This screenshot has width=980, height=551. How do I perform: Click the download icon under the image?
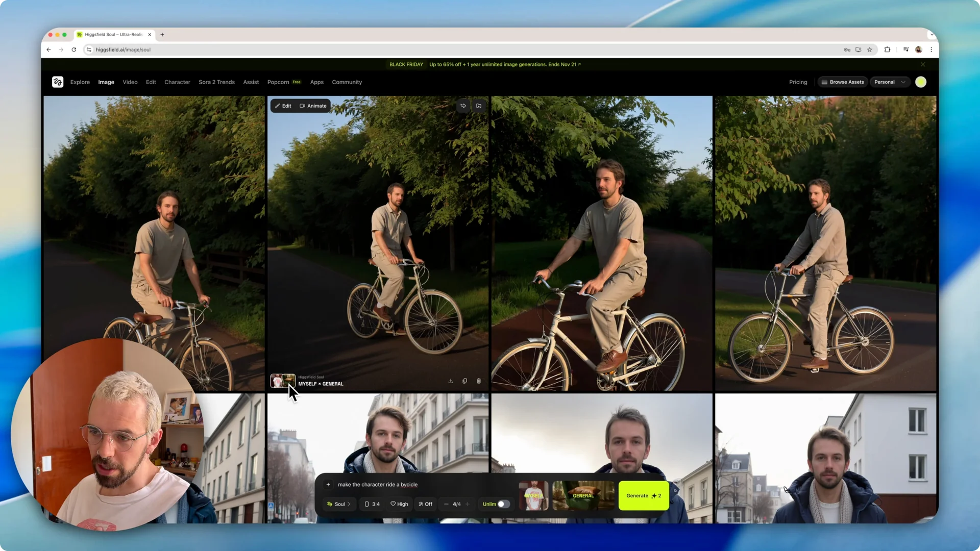pyautogui.click(x=451, y=381)
